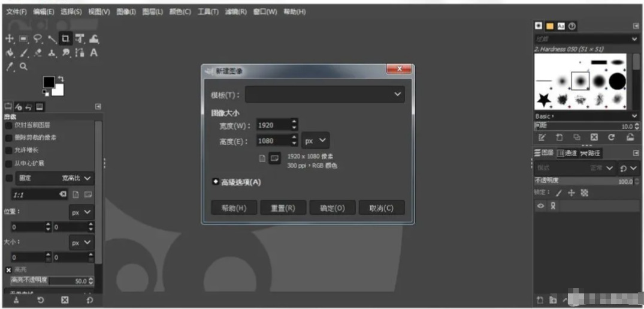Select the Fuzzy Select wand tool
This screenshot has width=644, height=309.
52,39
